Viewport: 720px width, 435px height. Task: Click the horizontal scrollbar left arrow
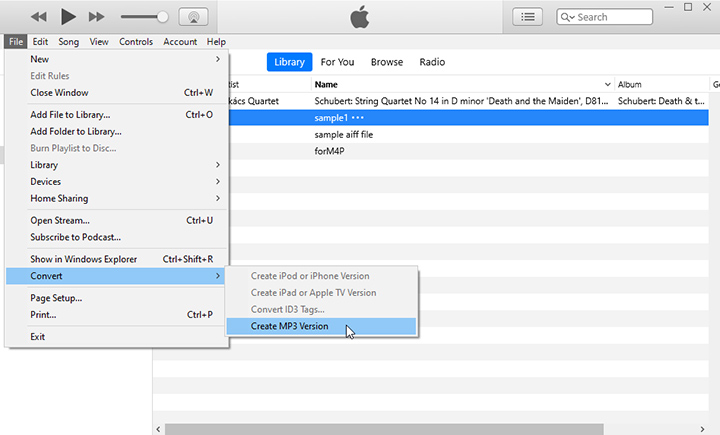pos(158,429)
